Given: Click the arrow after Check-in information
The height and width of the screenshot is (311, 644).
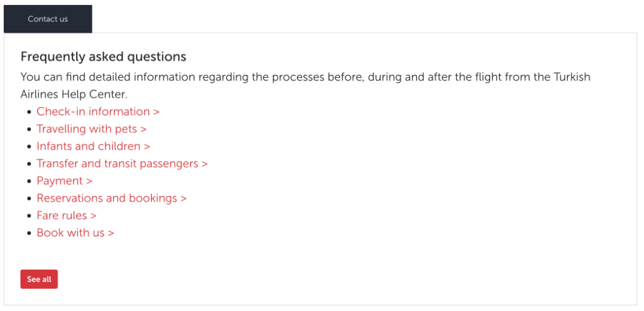Looking at the screenshot, I should click(x=157, y=112).
